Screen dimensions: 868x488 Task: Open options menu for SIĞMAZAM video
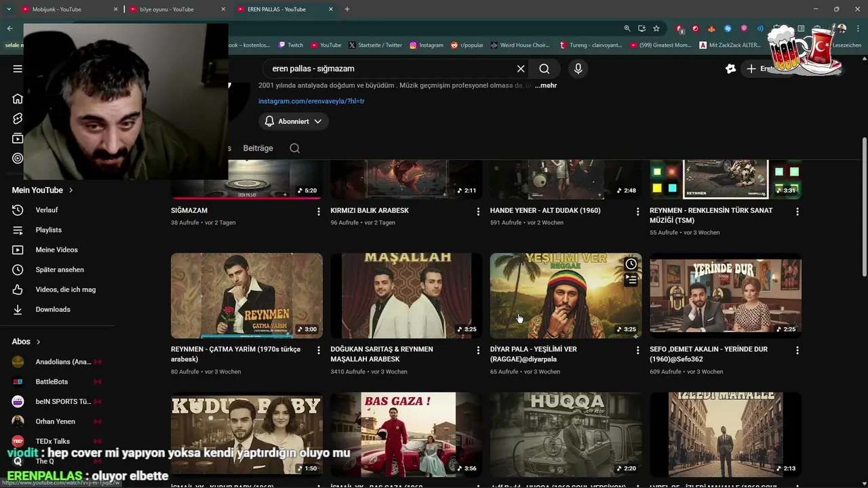tap(319, 211)
